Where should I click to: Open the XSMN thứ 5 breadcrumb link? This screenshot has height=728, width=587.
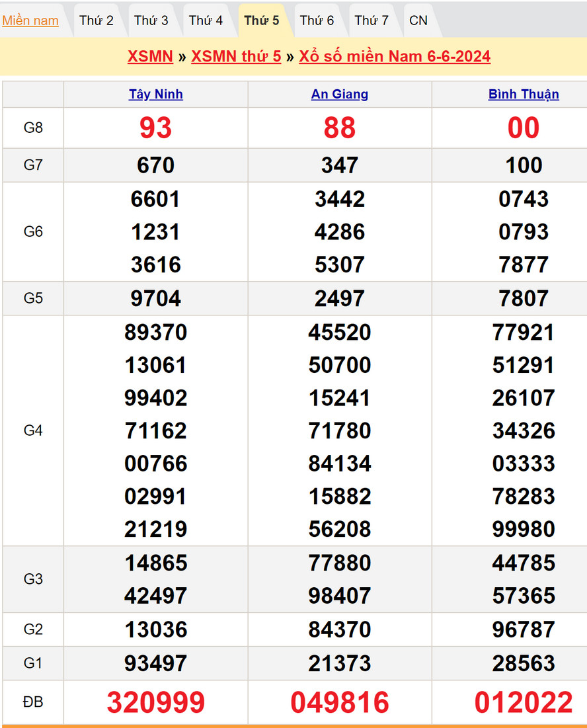[x=236, y=56]
